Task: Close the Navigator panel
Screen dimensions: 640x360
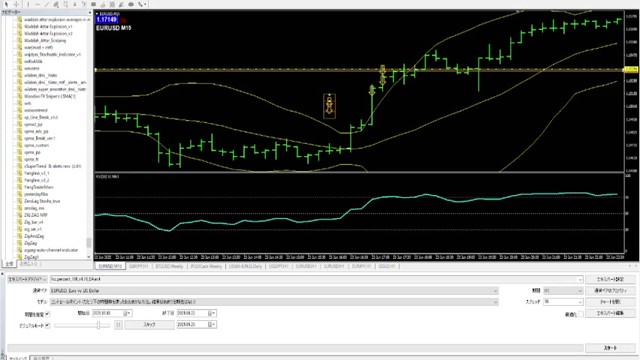Action: pos(90,13)
